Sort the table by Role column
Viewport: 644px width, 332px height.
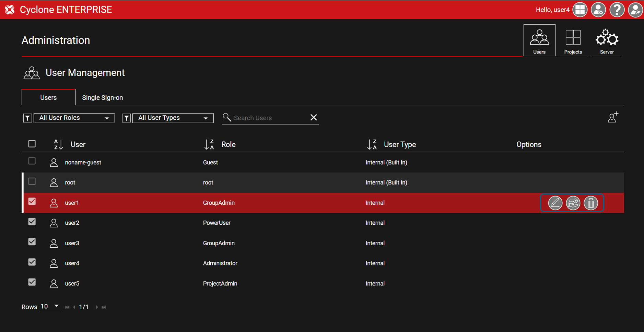point(209,145)
